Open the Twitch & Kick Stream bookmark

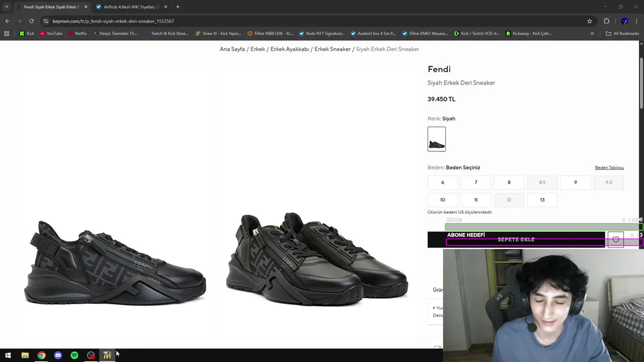(x=166, y=34)
